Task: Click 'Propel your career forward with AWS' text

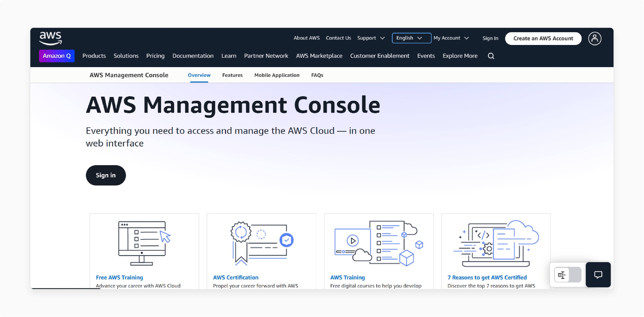Action: pos(256,286)
